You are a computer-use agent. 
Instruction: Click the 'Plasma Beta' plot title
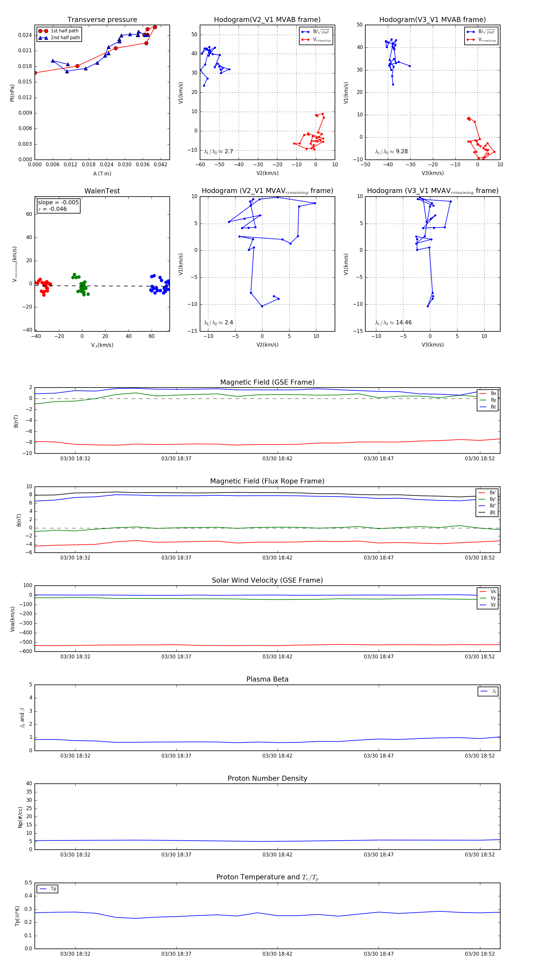pyautogui.click(x=267, y=679)
